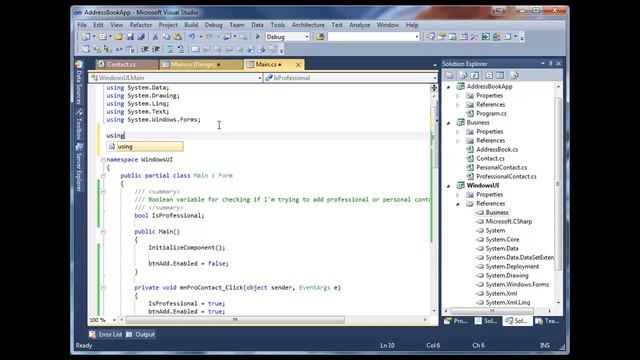Collapse the mnProContact_Click method outlining
Screen dimensions: 640x360
[x=103, y=288]
